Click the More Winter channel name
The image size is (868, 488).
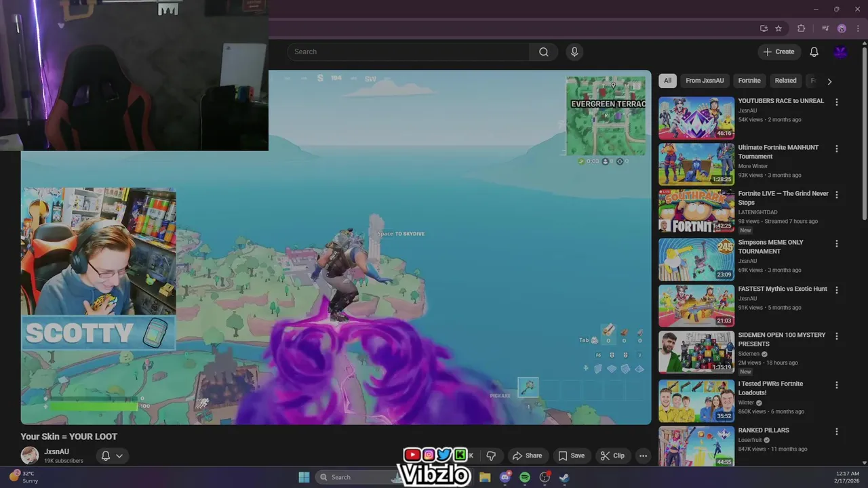[753, 166]
